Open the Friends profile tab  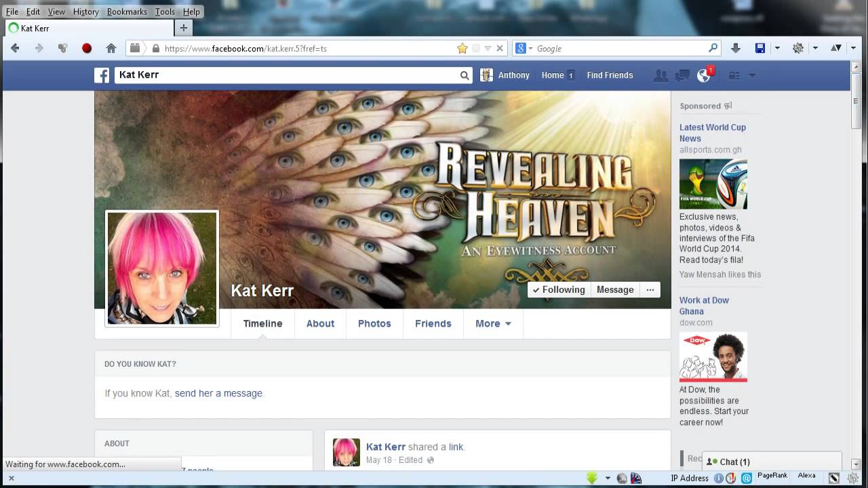click(x=433, y=323)
